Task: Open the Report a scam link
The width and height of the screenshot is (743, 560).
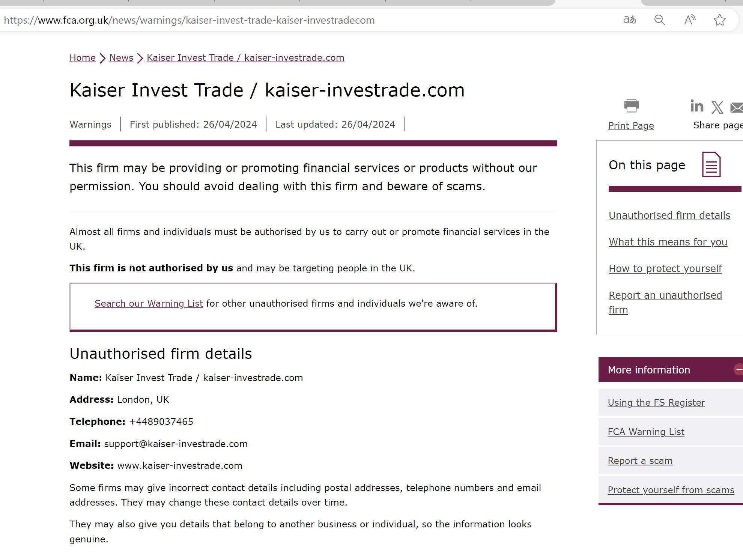Action: (640, 461)
